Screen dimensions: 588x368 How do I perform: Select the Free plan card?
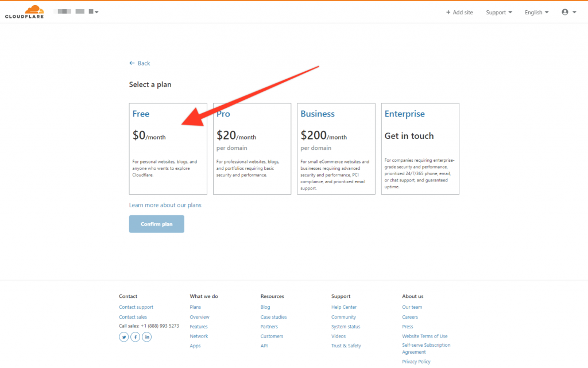click(168, 149)
